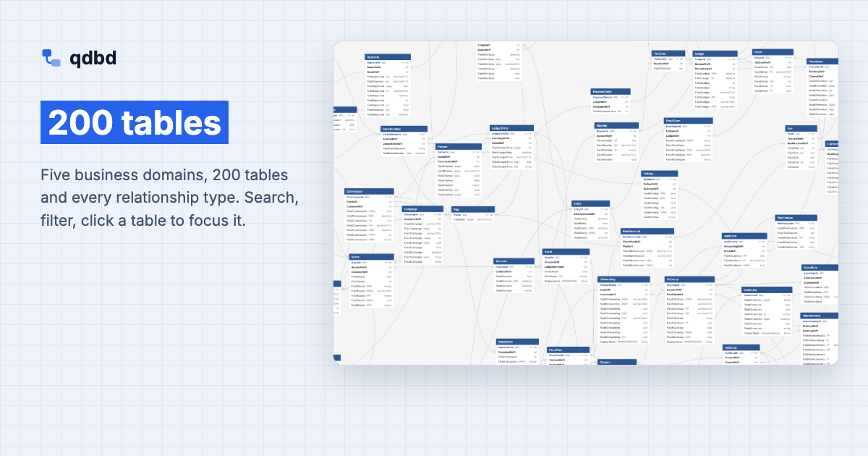The image size is (868, 456).
Task: Click the ExpenseClaim table header
Action: click(x=611, y=92)
